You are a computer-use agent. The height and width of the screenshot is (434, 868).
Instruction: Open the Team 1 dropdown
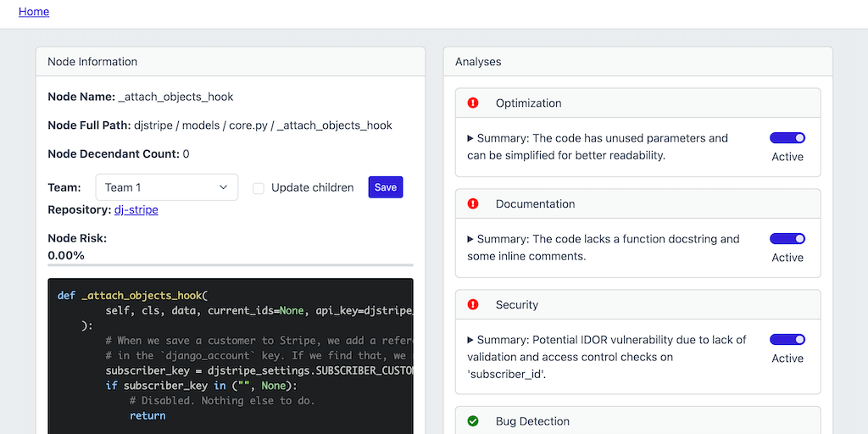tap(166, 187)
